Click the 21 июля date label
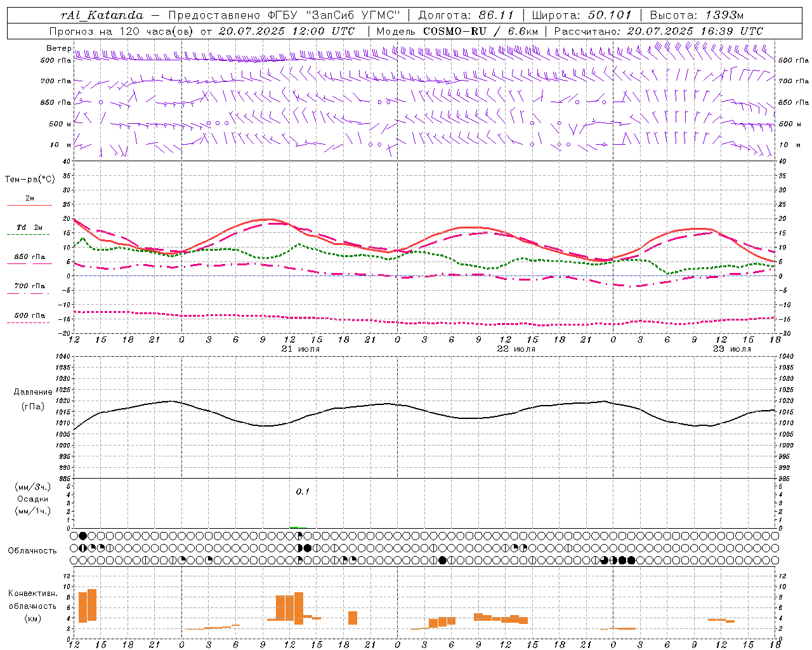 point(301,349)
